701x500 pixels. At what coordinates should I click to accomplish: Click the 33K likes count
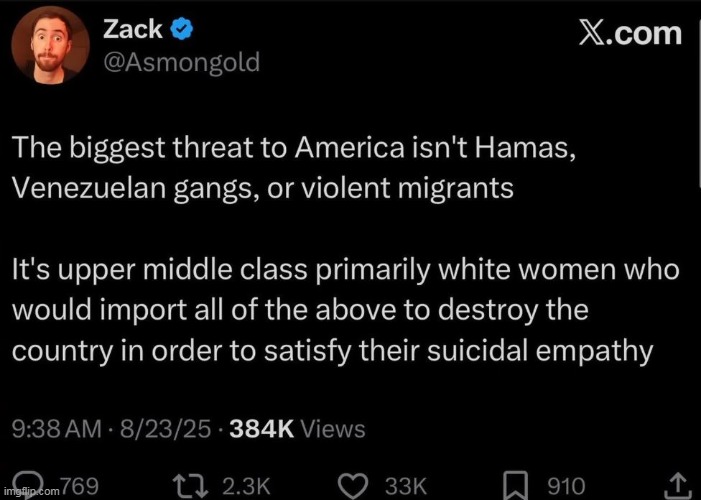(x=406, y=487)
